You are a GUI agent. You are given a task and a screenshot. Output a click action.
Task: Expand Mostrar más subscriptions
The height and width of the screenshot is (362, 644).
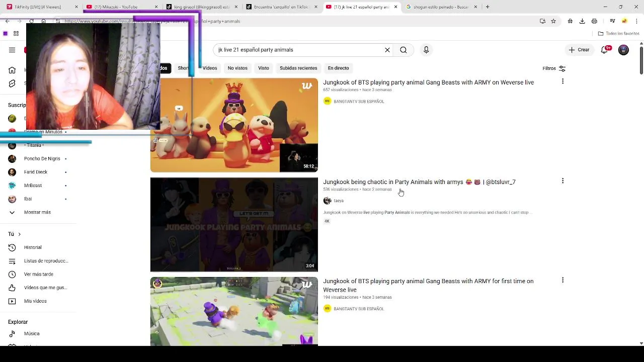click(x=38, y=212)
